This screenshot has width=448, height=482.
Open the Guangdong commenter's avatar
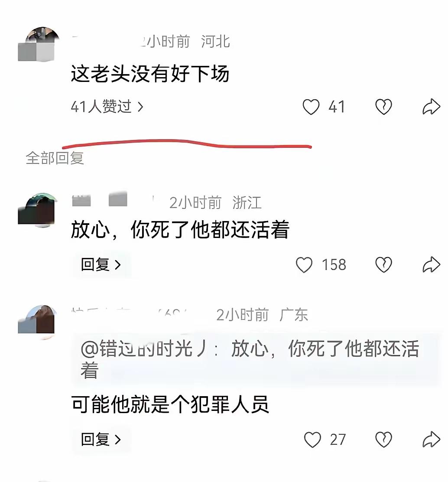click(x=37, y=322)
